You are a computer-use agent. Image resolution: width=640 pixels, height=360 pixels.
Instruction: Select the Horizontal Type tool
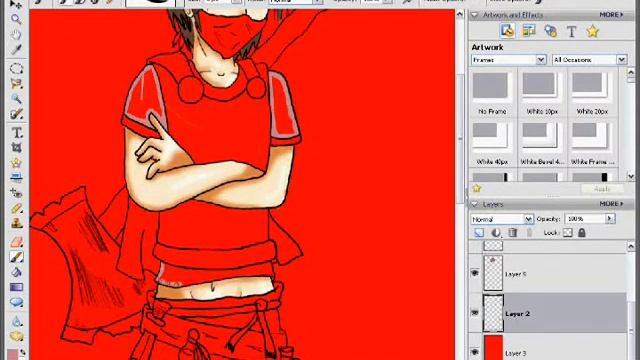tap(16, 132)
